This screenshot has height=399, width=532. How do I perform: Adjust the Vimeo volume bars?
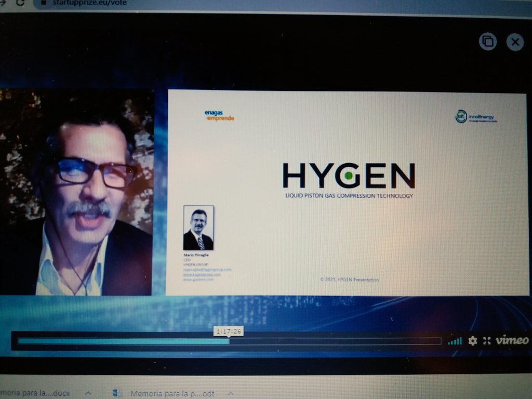[455, 341]
